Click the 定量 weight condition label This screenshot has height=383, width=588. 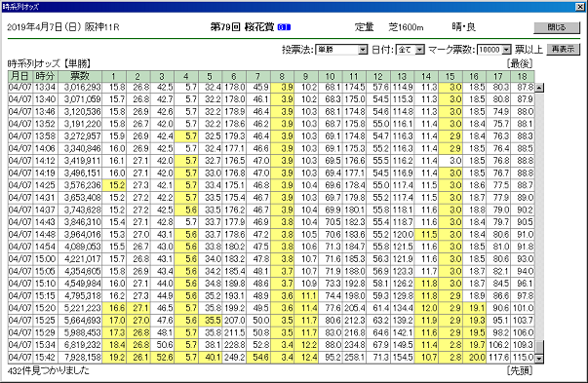pos(364,27)
